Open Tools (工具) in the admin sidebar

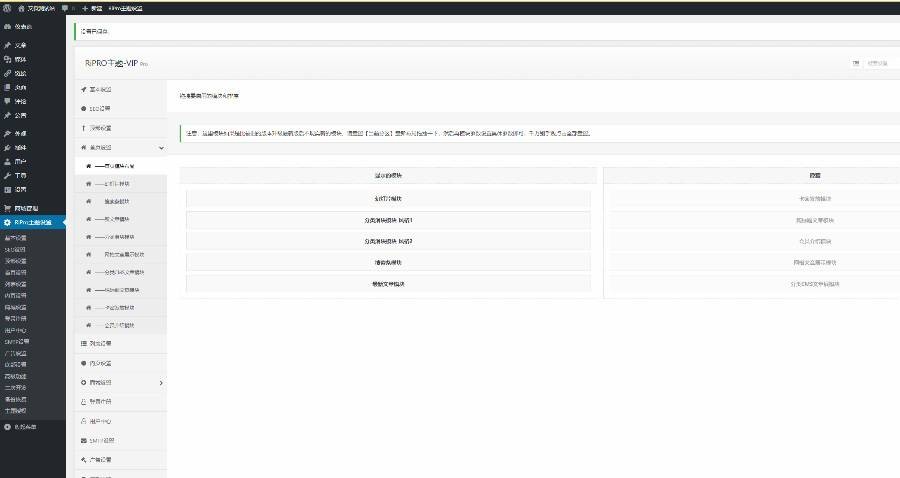(21, 175)
